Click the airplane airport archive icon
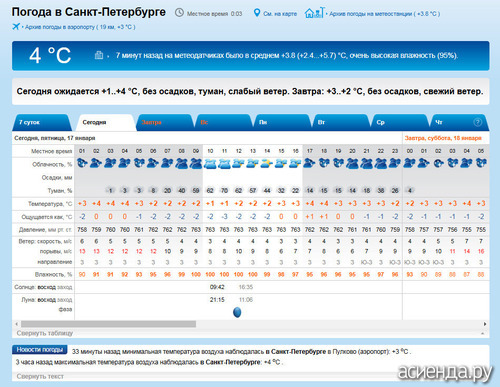 tap(16, 27)
